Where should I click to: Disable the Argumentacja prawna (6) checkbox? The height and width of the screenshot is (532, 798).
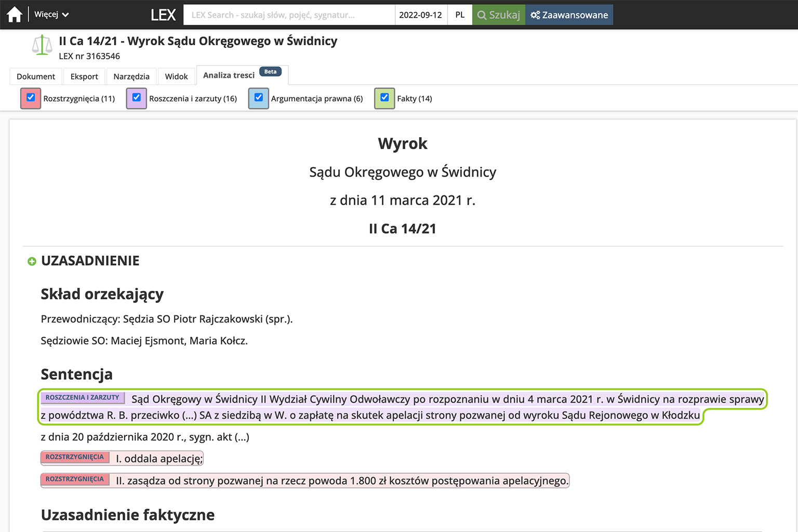[x=258, y=98]
